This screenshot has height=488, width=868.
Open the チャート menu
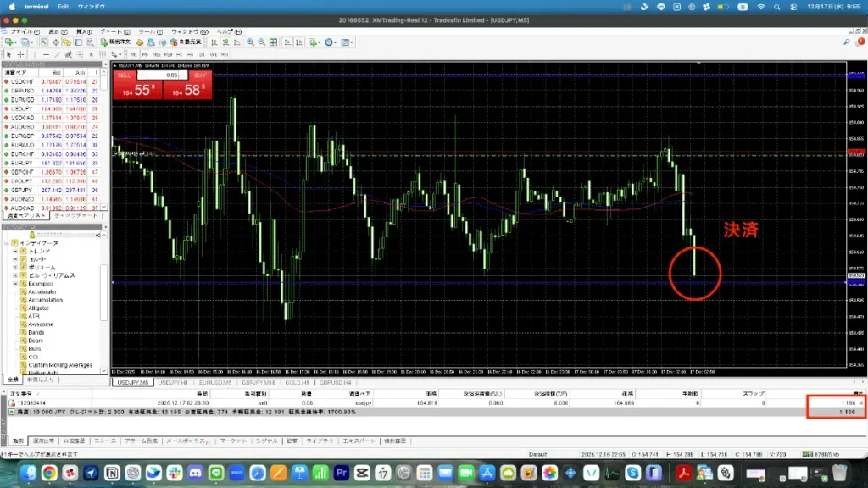[110, 31]
